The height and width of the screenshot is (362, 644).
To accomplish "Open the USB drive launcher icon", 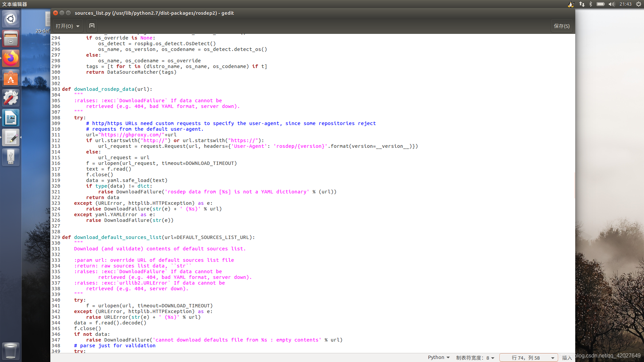I will 11,158.
